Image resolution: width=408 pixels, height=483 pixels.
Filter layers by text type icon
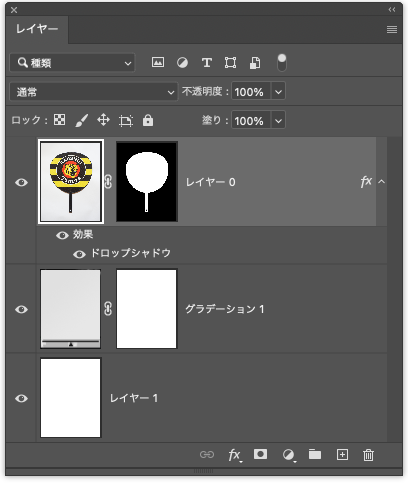click(x=207, y=62)
